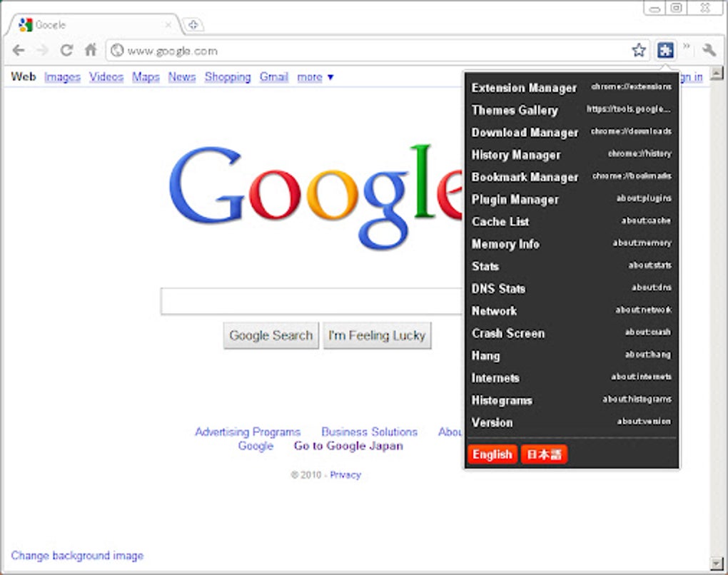The image size is (728, 575).
Task: Select Hang entry in popup
Action: [572, 355]
